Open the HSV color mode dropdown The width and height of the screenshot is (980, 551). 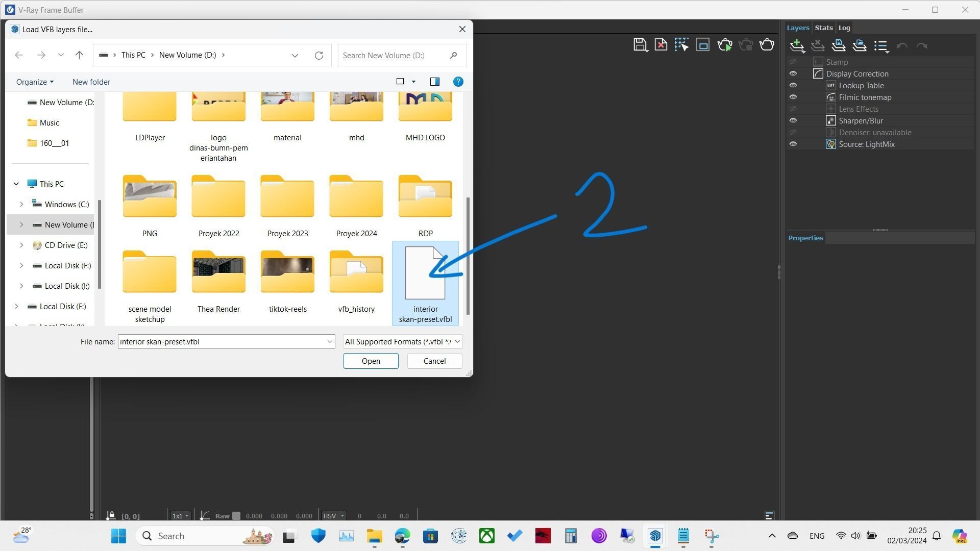tap(334, 516)
